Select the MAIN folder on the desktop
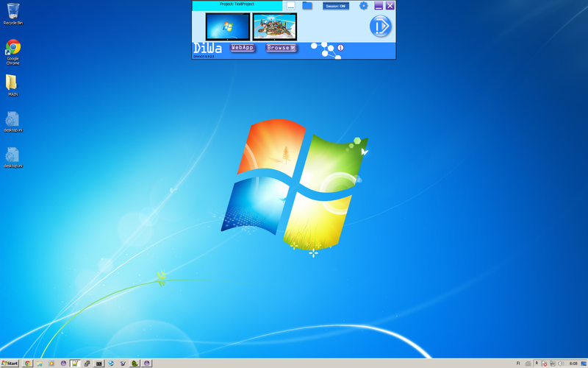 pyautogui.click(x=12, y=85)
